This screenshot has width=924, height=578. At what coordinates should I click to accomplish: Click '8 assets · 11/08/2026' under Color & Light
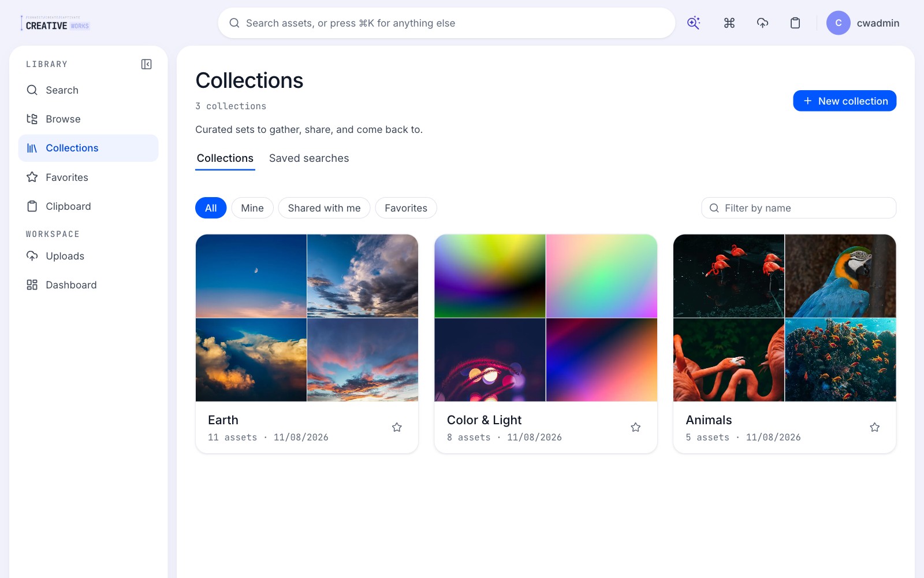coord(504,438)
